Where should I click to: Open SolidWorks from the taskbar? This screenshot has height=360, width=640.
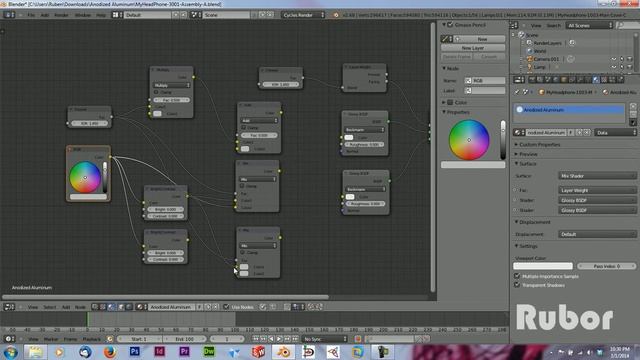258,351
